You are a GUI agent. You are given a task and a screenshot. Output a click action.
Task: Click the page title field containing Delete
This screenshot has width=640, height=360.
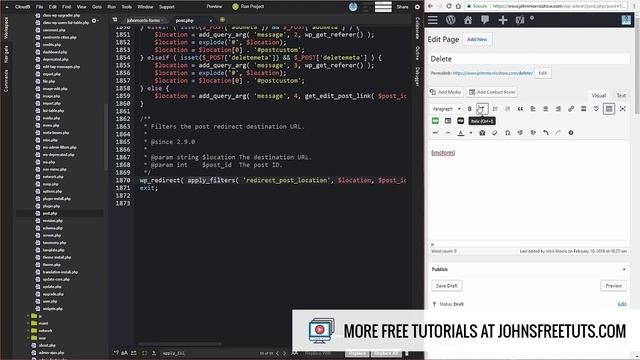click(529, 59)
